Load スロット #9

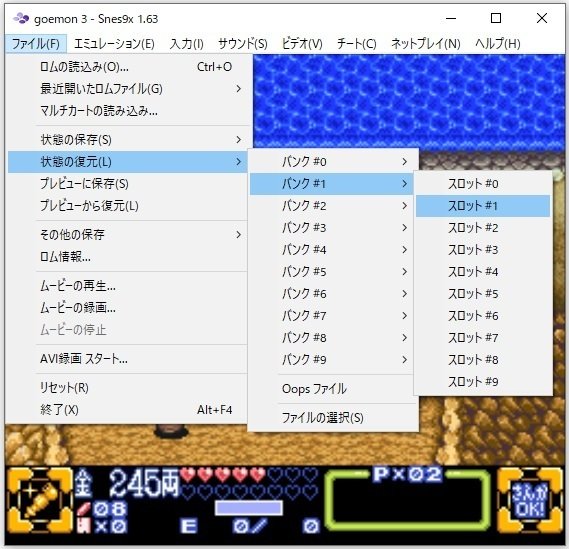(x=483, y=382)
